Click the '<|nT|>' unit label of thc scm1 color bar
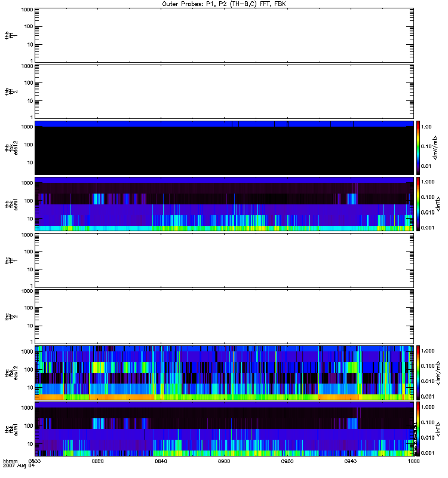 (x=438, y=429)
